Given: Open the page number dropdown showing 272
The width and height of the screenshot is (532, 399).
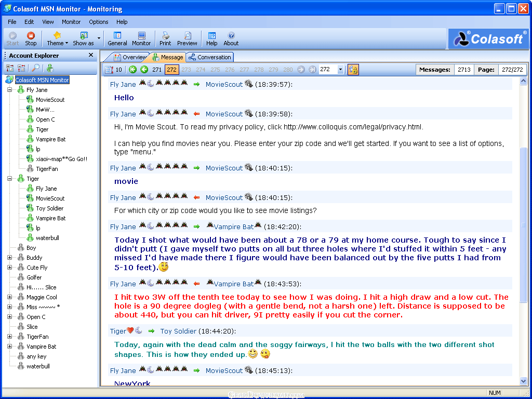Looking at the screenshot, I should [x=340, y=70].
